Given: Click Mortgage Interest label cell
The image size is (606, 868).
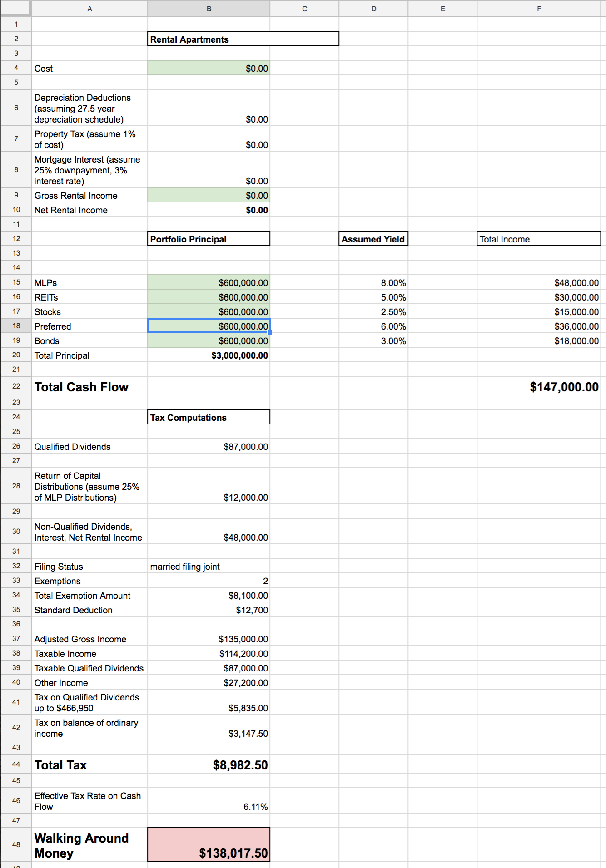Looking at the screenshot, I should pyautogui.click(x=89, y=170).
